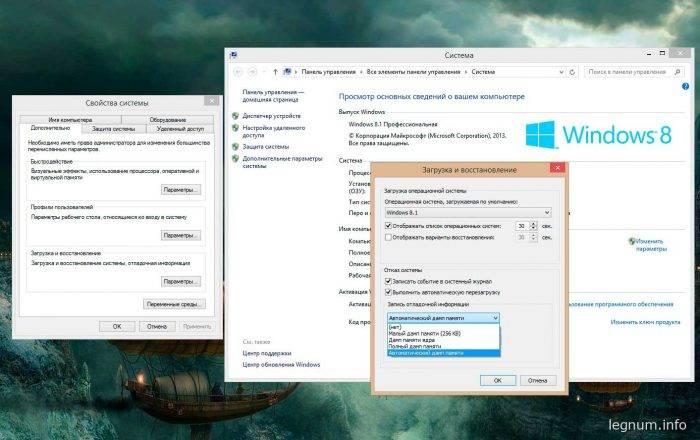The height and width of the screenshot is (440, 700).
Task: Go to Панель управления — домашняя страница
Action: (x=273, y=95)
